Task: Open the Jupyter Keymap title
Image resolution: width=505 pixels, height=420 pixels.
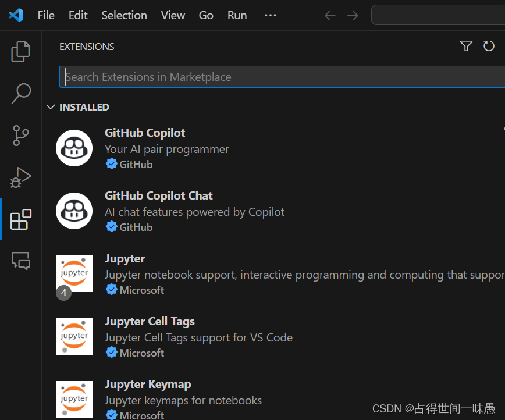Action: 148,384
